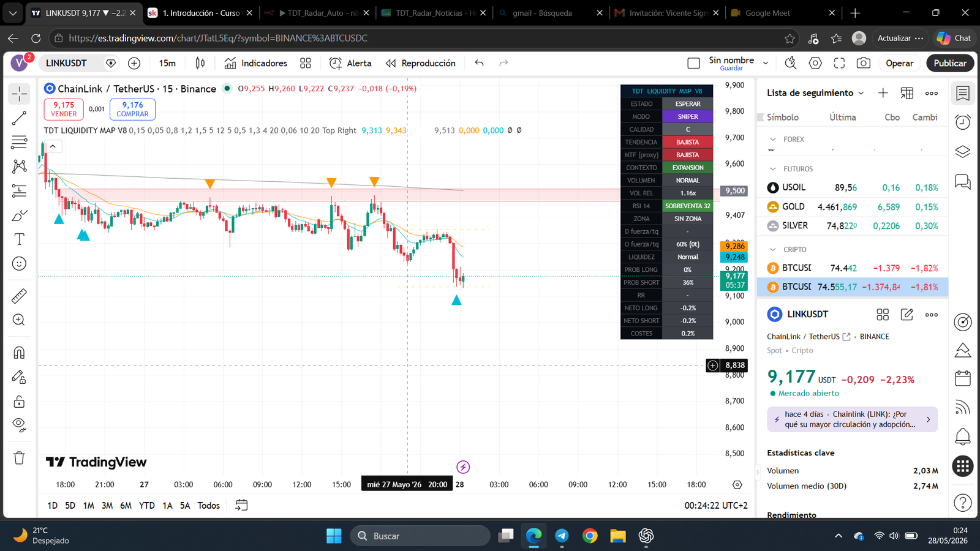Open the Fibonacci retracement tools

[x=20, y=142]
